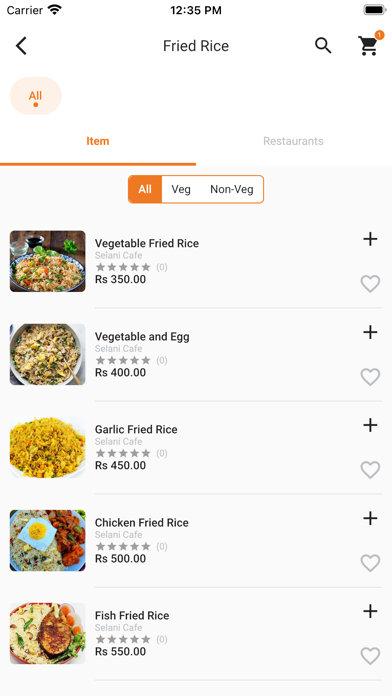Image resolution: width=392 pixels, height=696 pixels.
Task: Filter items by Non-Veg
Action: (232, 190)
